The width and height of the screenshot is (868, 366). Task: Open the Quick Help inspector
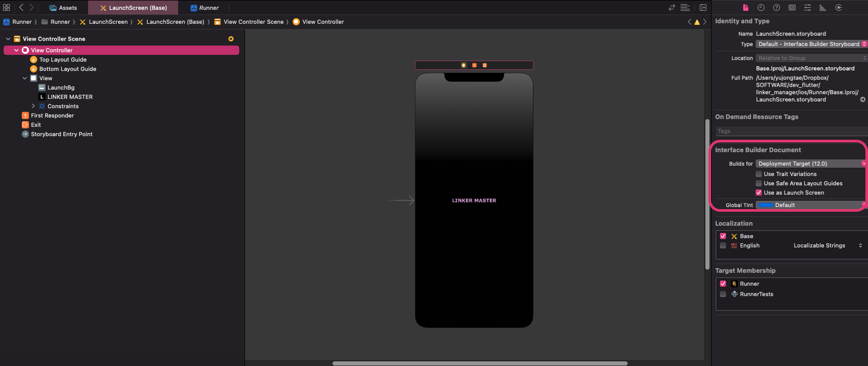point(776,7)
